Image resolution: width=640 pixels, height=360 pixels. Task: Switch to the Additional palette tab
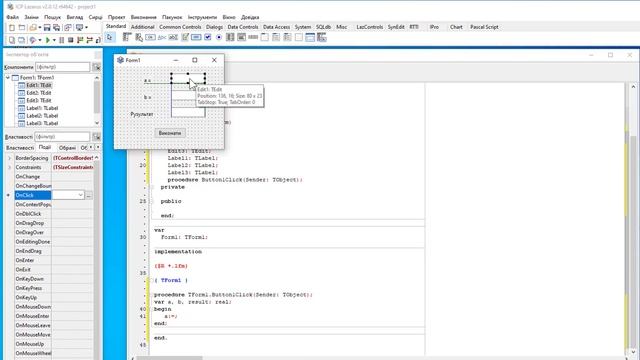142,27
